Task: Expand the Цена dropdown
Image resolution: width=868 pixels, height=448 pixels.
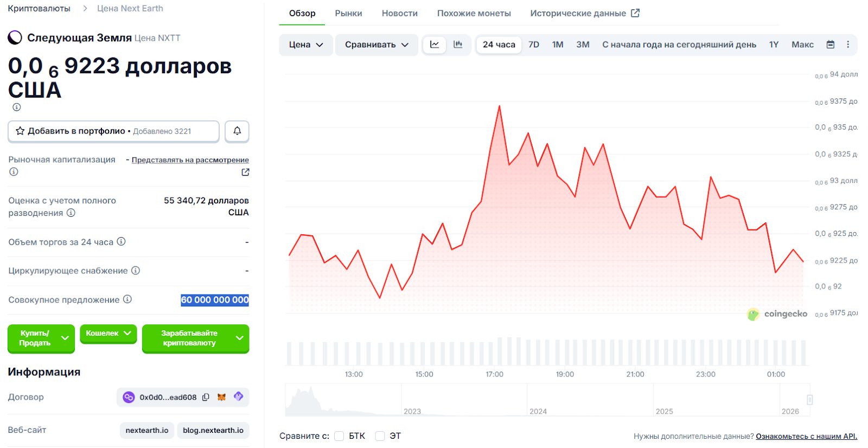Action: [306, 44]
